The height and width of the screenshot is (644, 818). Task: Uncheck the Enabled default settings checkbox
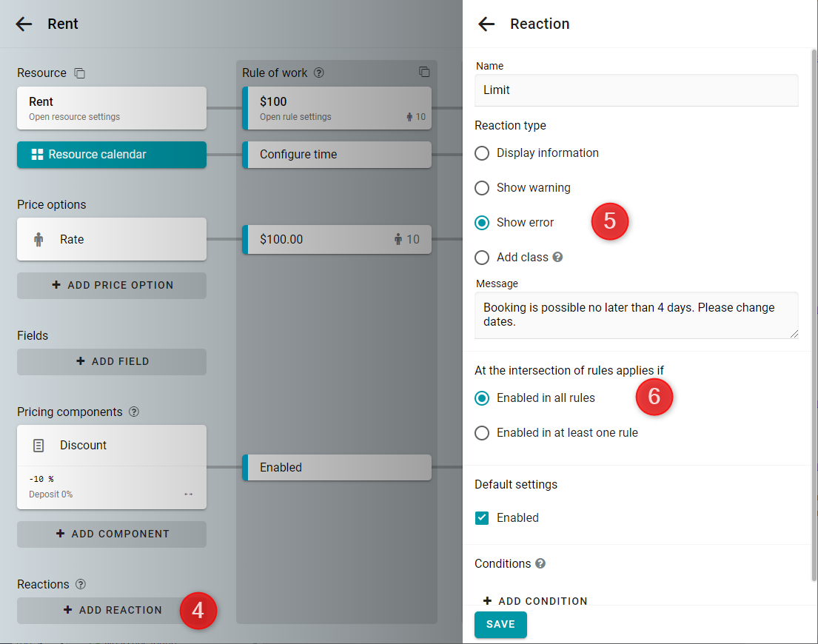coord(482,518)
